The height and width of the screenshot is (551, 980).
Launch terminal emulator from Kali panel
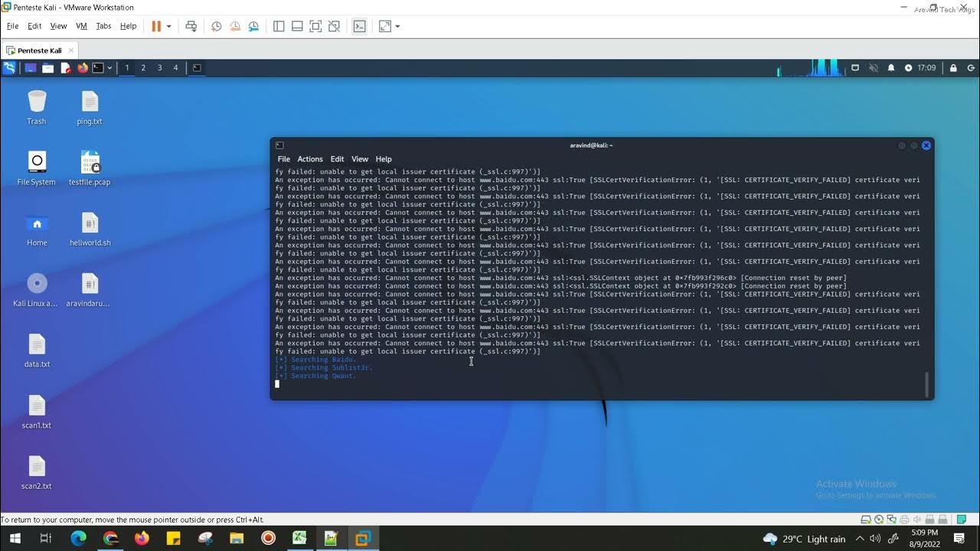click(x=98, y=67)
